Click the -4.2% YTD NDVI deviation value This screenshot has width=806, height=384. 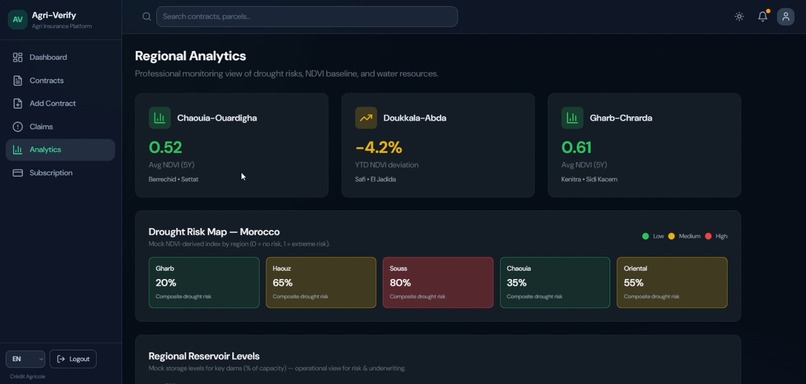point(379,148)
